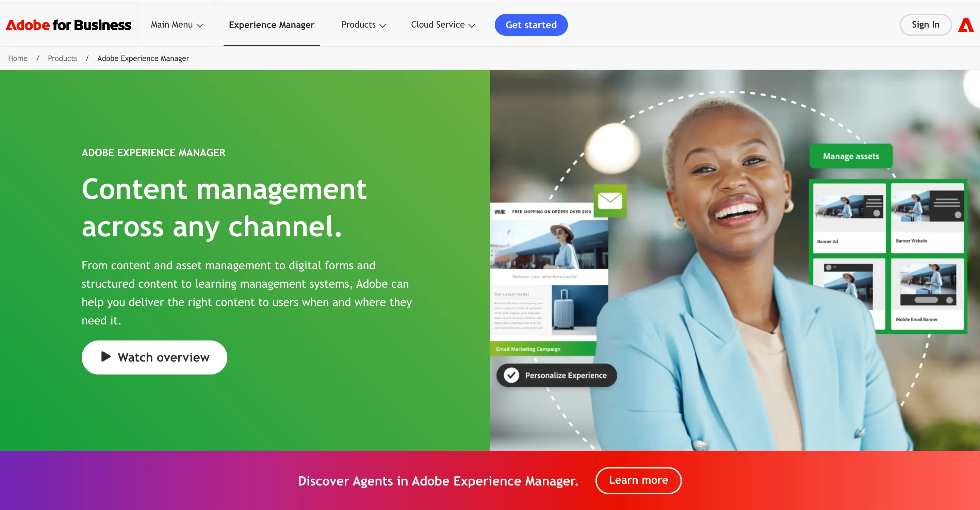980x510 pixels.
Task: Click the Get started button
Action: coord(531,25)
